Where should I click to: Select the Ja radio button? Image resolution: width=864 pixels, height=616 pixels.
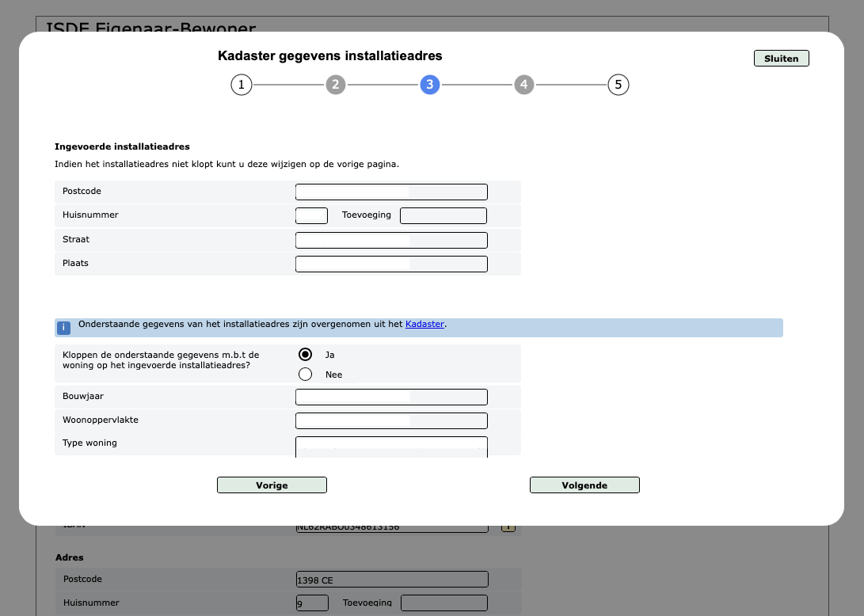[x=305, y=355]
